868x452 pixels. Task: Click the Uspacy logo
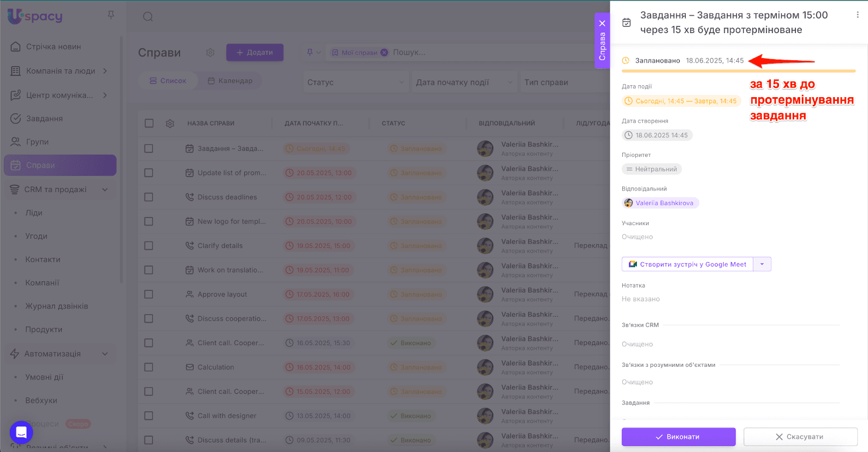pyautogui.click(x=35, y=16)
